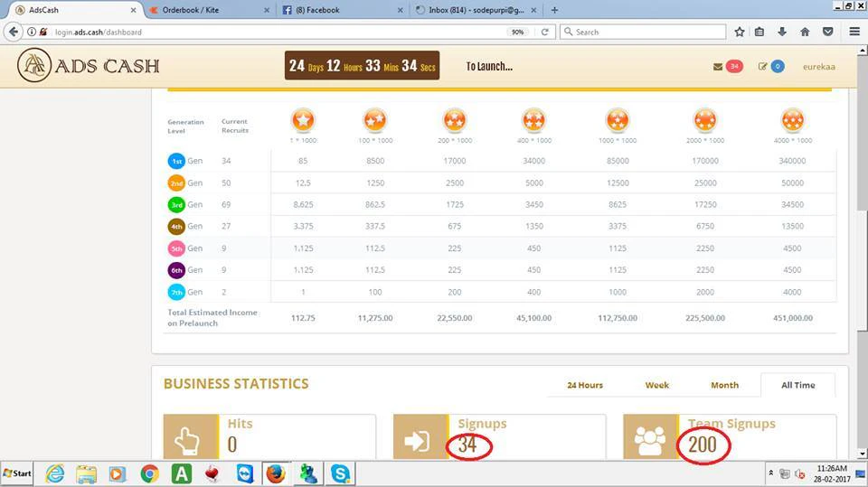Image resolution: width=868 pixels, height=487 pixels.
Task: Switch to the Inbox (814) Gmail tab
Action: pyautogui.click(x=476, y=10)
